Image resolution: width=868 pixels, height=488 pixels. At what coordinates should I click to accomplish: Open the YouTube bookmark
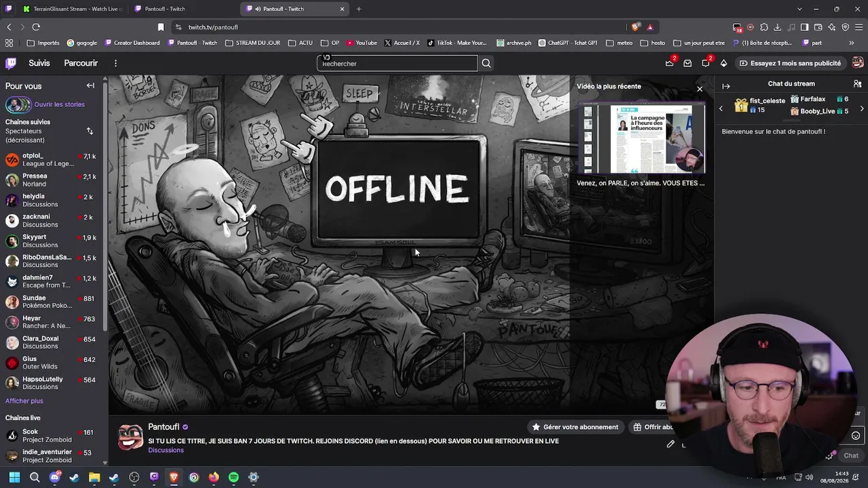(x=361, y=43)
